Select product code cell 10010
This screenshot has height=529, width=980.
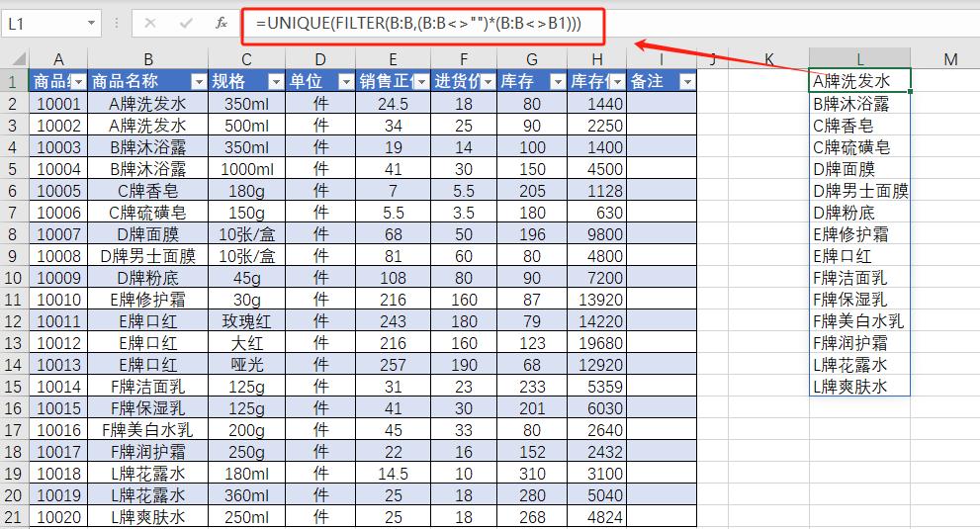click(58, 300)
